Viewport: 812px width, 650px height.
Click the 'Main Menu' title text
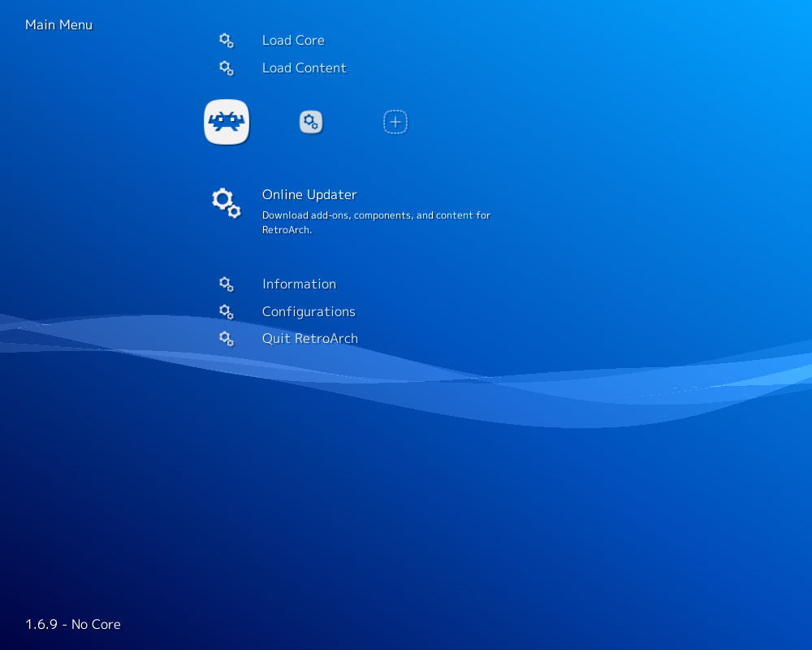[59, 25]
